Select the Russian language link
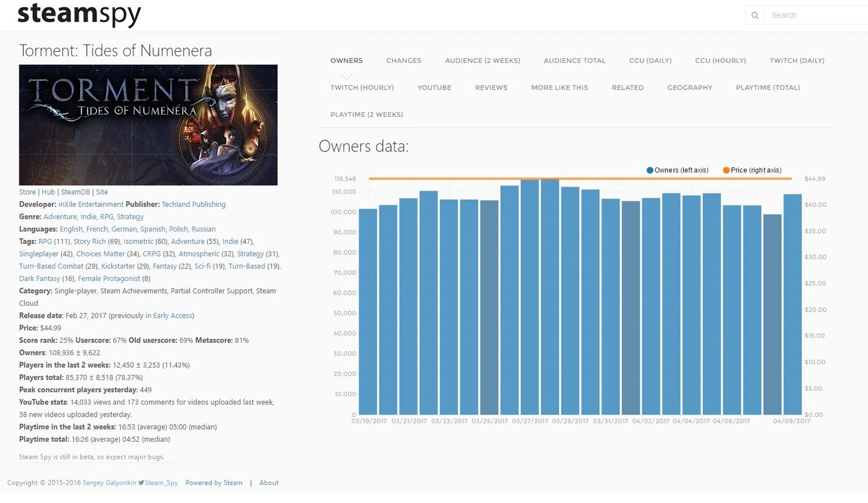 click(x=204, y=229)
